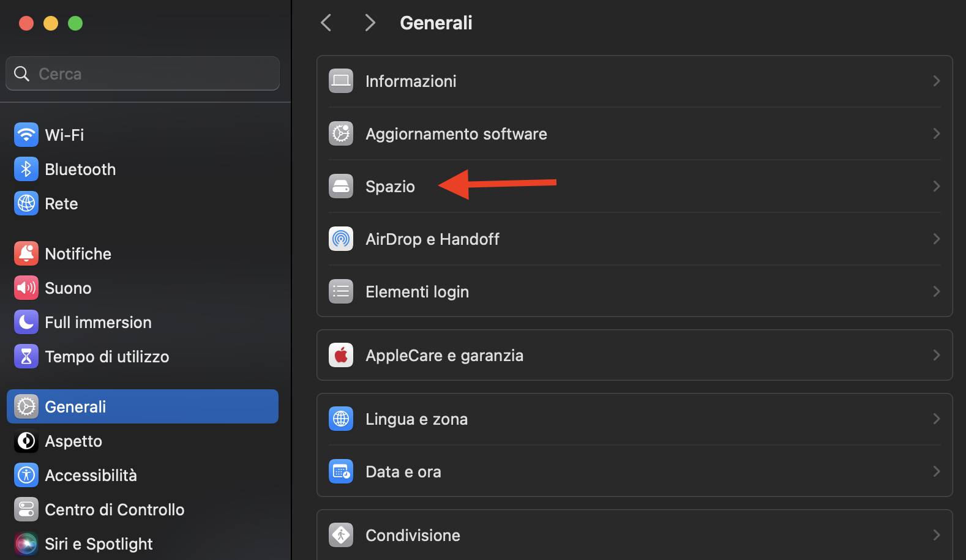The height and width of the screenshot is (560, 966).
Task: Select Siri e Spotlight label
Action: pyautogui.click(x=99, y=543)
